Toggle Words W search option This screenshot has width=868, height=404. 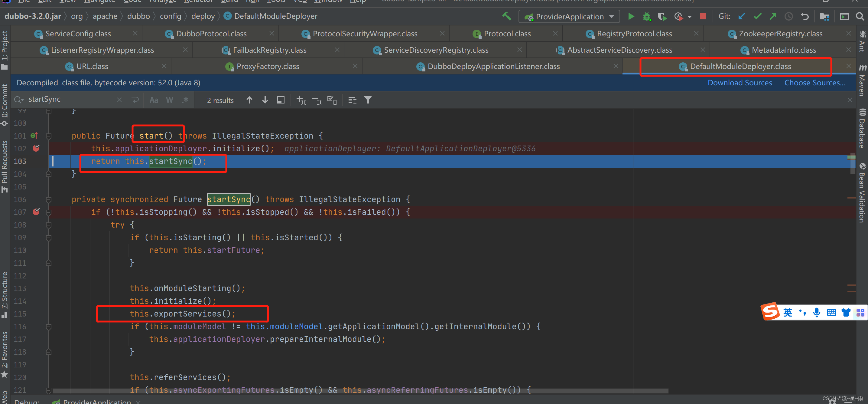pyautogui.click(x=170, y=100)
